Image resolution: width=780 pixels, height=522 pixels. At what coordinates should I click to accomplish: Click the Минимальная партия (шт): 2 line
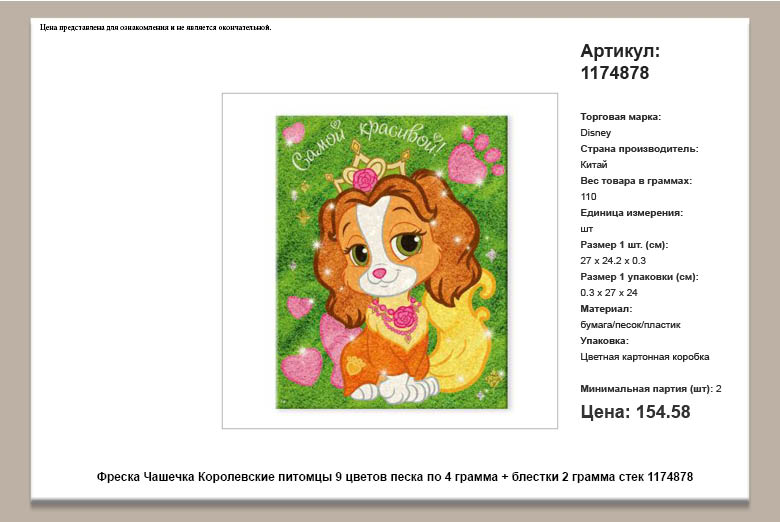point(651,389)
